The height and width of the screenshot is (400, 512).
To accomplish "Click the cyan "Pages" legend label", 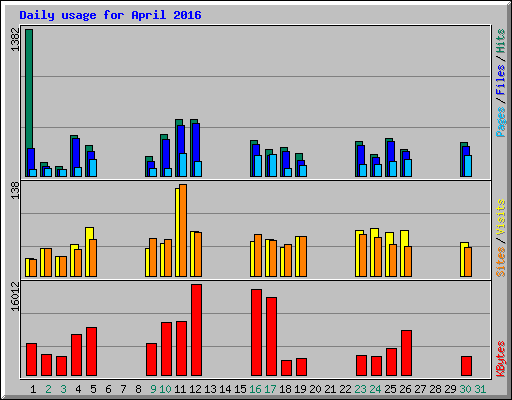I will click(x=500, y=122).
